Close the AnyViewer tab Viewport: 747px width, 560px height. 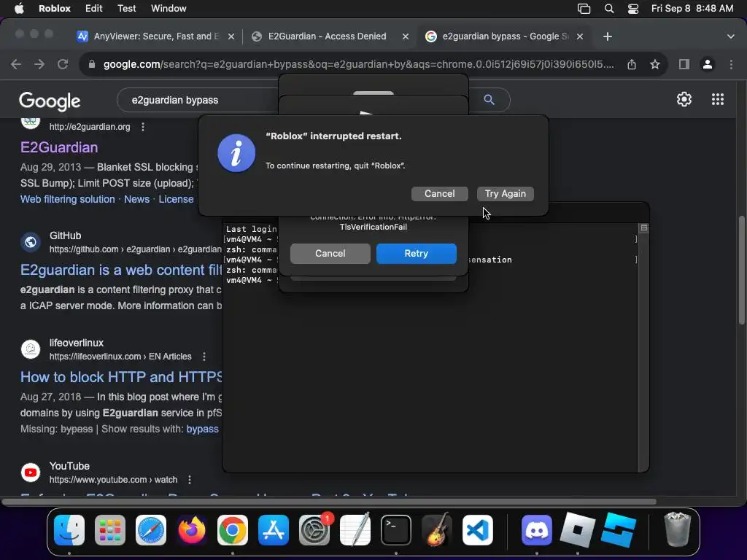pos(231,36)
